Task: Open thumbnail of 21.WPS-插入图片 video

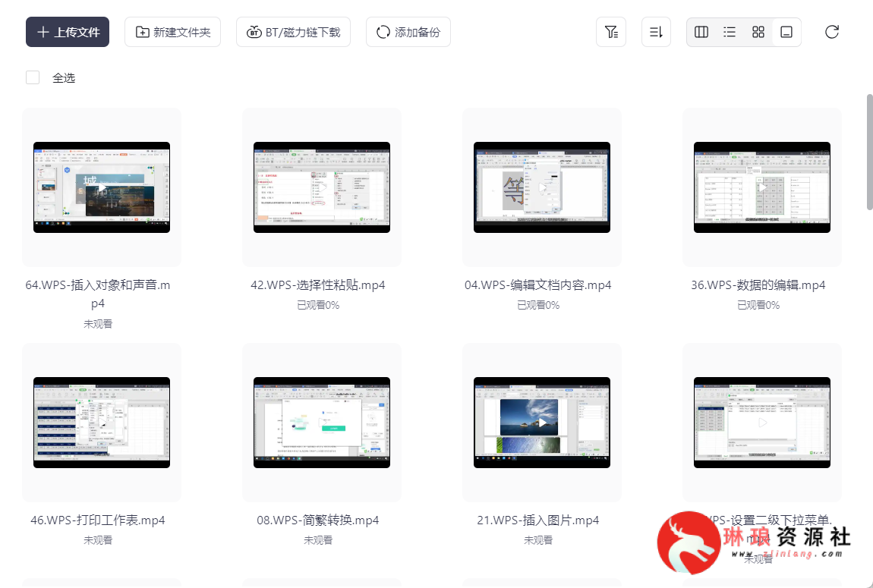Action: [542, 423]
